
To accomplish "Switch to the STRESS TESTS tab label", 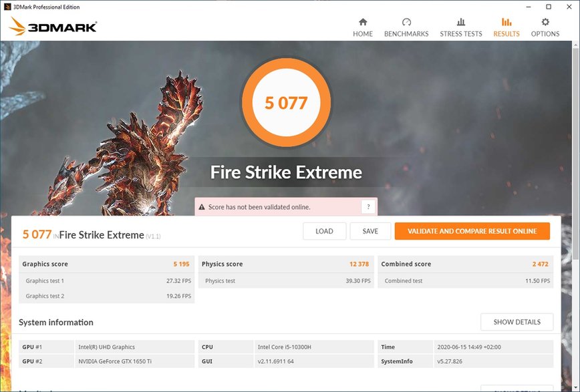I will coord(461,34).
